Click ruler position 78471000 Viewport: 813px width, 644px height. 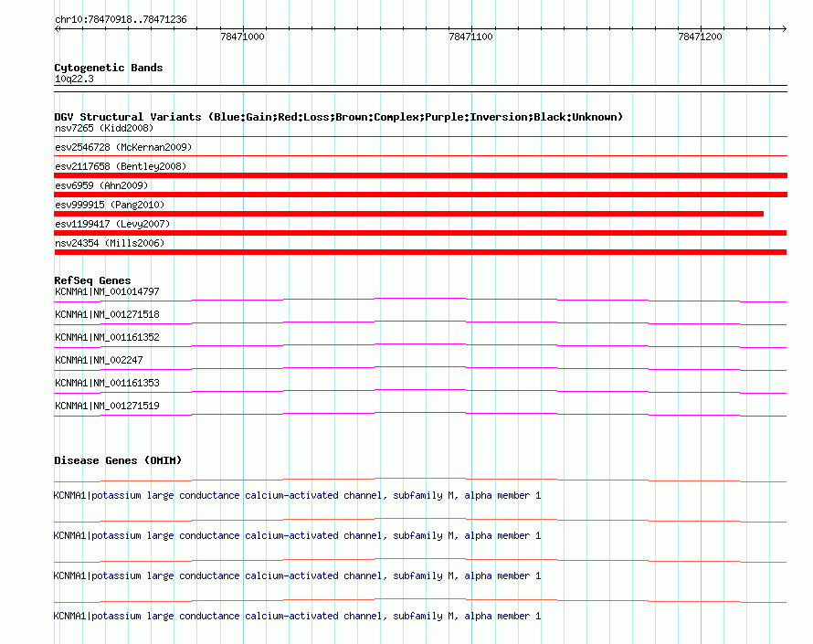[242, 37]
